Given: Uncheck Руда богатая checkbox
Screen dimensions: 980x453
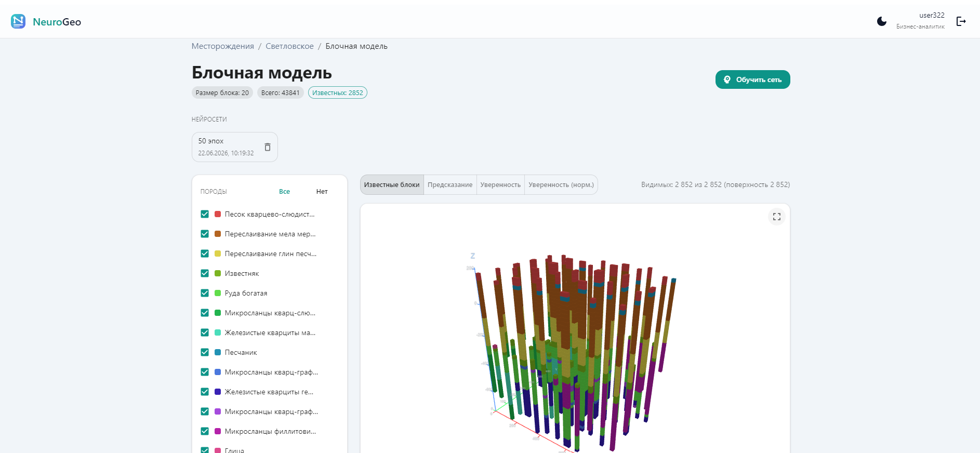Looking at the screenshot, I should 205,293.
